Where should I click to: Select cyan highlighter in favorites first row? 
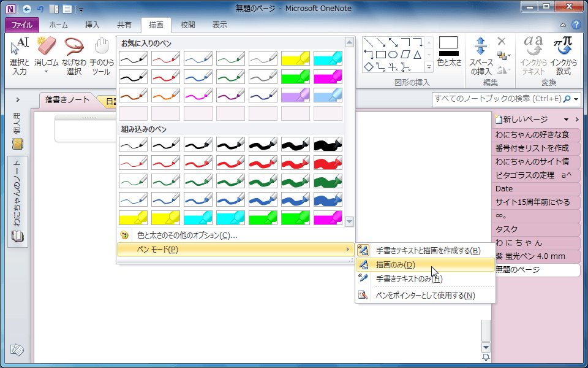point(328,58)
